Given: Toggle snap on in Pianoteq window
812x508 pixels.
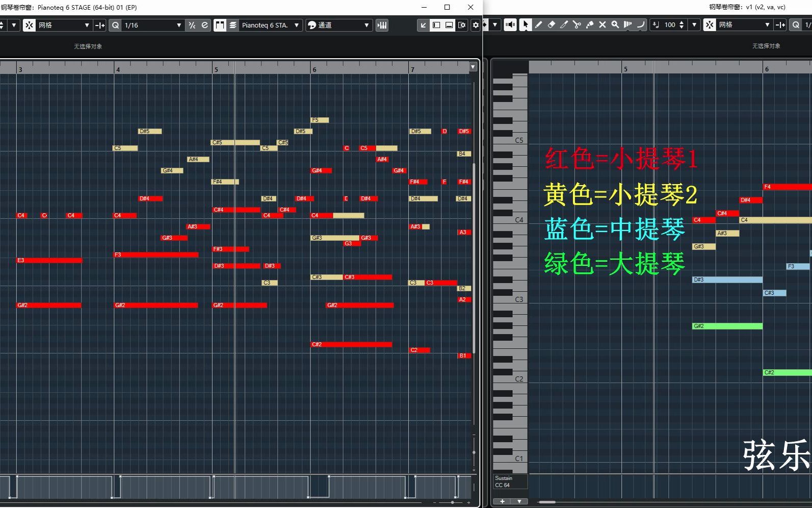Looking at the screenshot, I should (x=29, y=25).
